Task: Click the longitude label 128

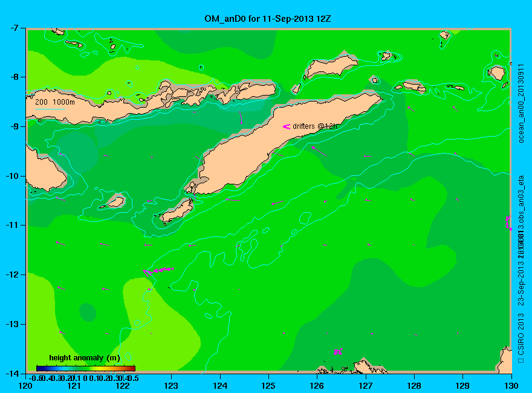Action: pyautogui.click(x=414, y=386)
